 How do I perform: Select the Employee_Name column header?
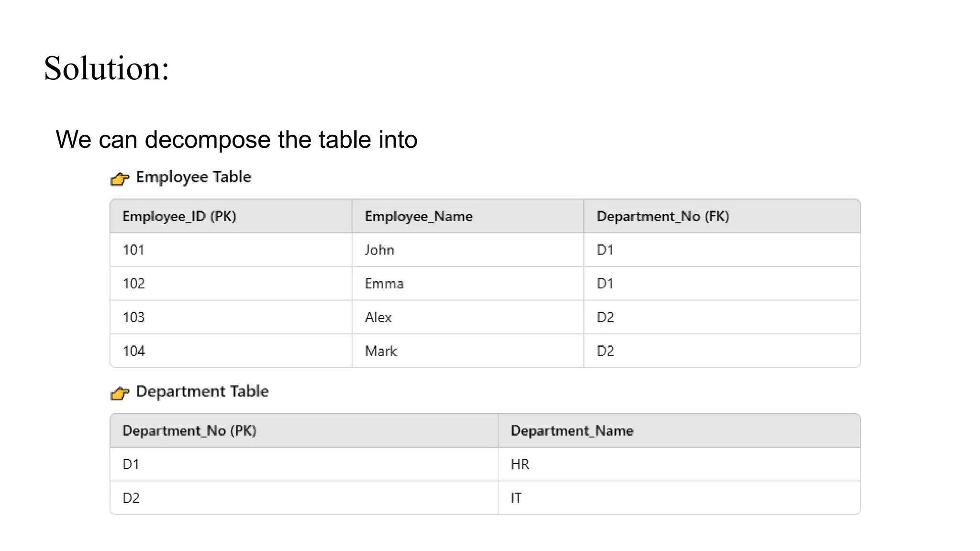coord(419,216)
